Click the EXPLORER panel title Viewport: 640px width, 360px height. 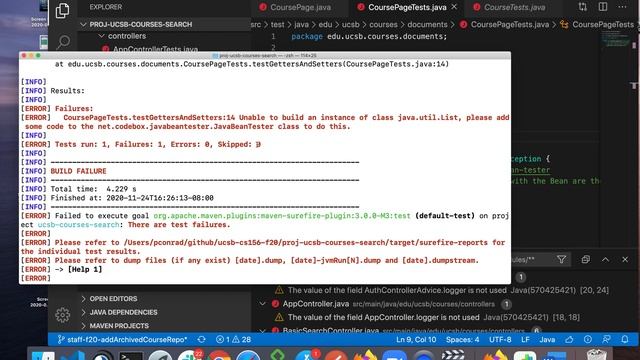click(x=106, y=7)
